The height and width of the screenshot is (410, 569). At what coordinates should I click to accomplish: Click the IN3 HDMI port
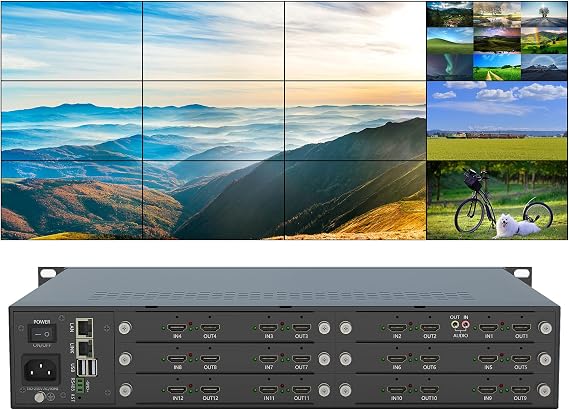click(x=269, y=328)
